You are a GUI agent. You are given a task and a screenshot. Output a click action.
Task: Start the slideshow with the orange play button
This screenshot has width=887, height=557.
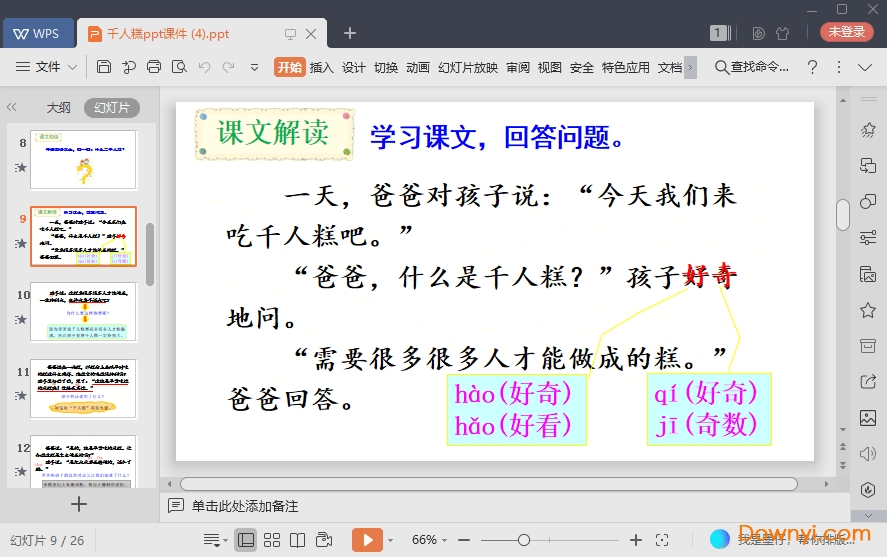(x=367, y=540)
